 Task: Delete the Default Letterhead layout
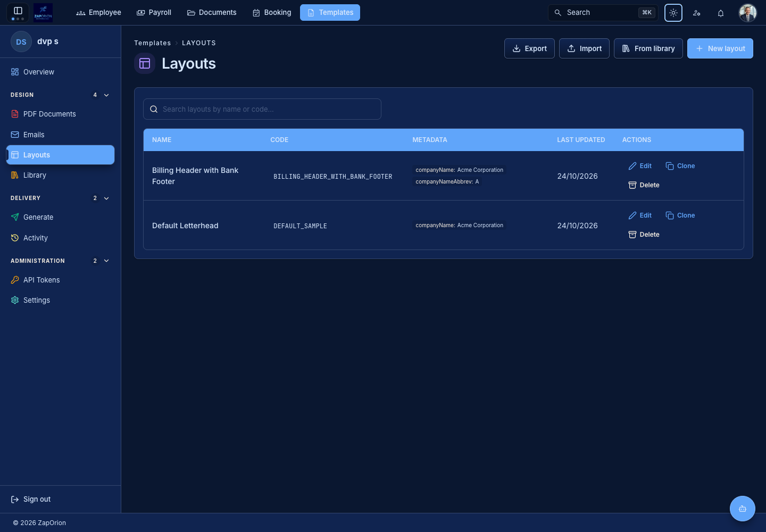click(x=644, y=235)
